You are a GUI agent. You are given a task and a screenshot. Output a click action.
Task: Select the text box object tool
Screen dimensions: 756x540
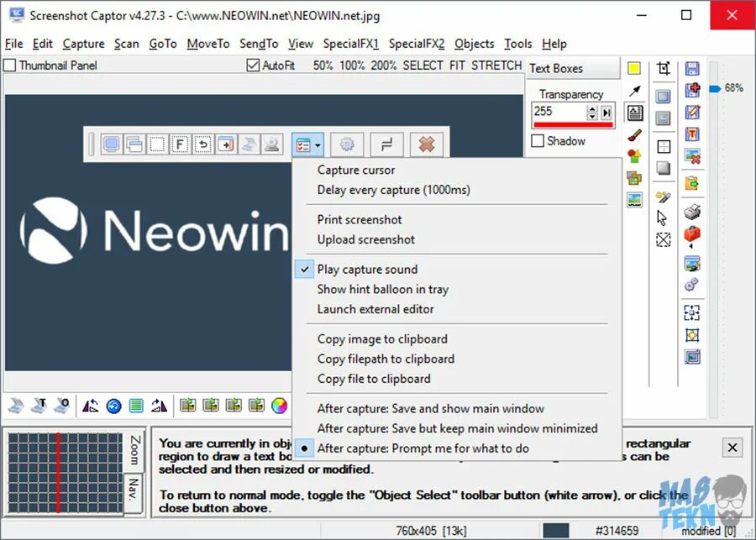[x=634, y=113]
